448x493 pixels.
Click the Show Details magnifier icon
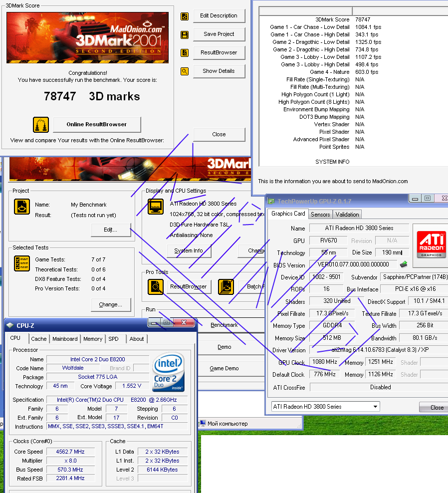(185, 71)
